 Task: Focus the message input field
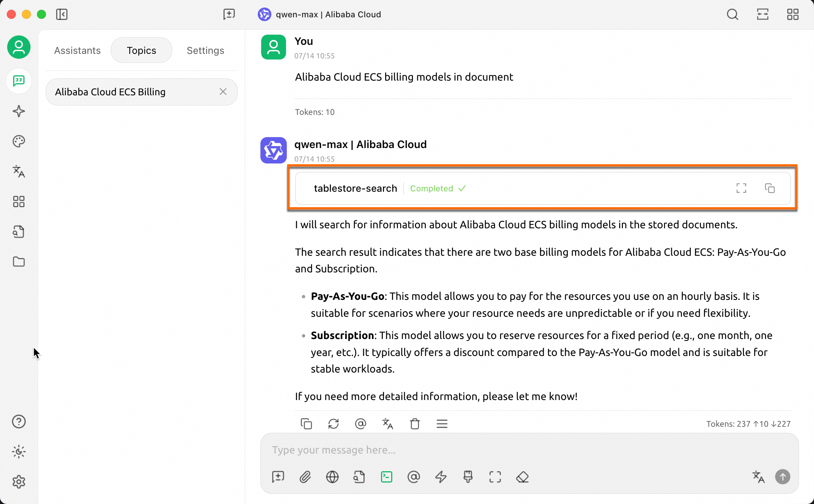(529, 450)
